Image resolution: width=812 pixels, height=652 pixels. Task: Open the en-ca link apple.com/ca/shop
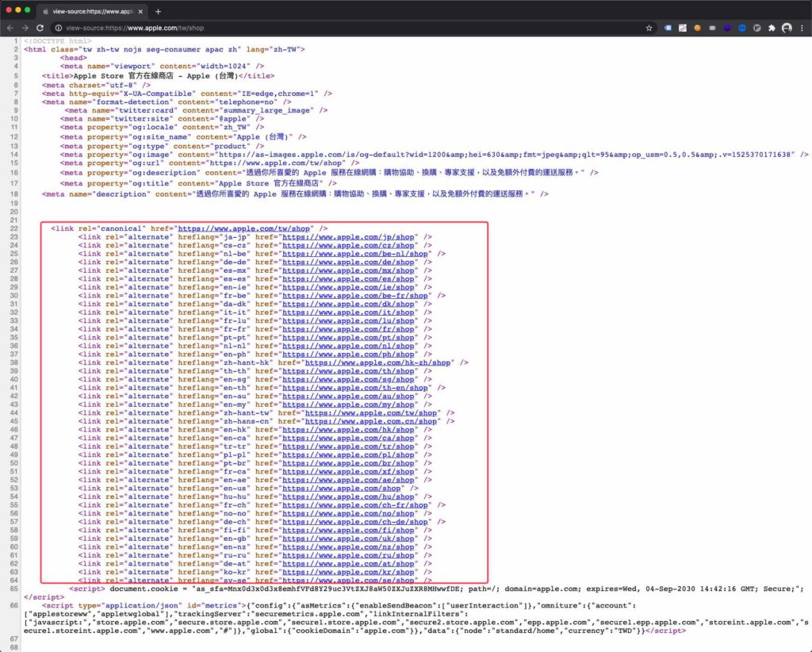348,438
